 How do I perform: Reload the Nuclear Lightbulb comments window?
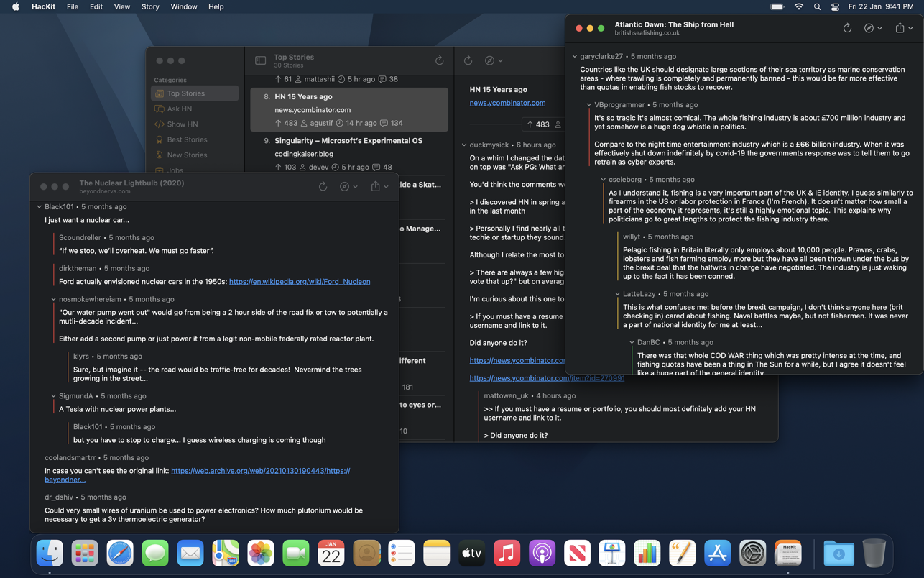click(x=323, y=187)
